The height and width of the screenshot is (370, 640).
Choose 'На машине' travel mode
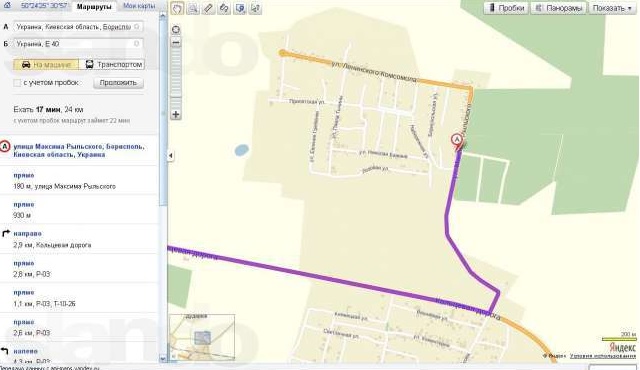46,64
